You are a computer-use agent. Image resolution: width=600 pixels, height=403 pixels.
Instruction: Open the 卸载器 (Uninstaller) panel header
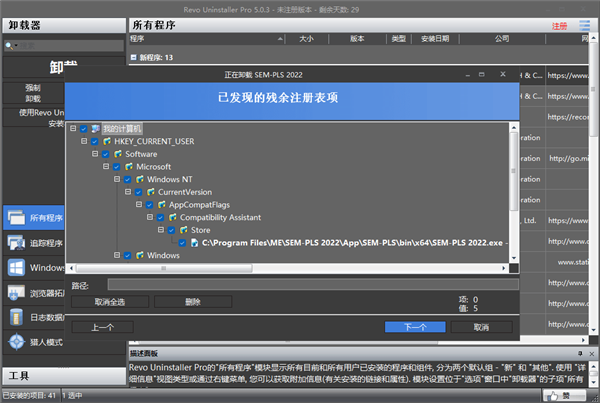(64, 25)
